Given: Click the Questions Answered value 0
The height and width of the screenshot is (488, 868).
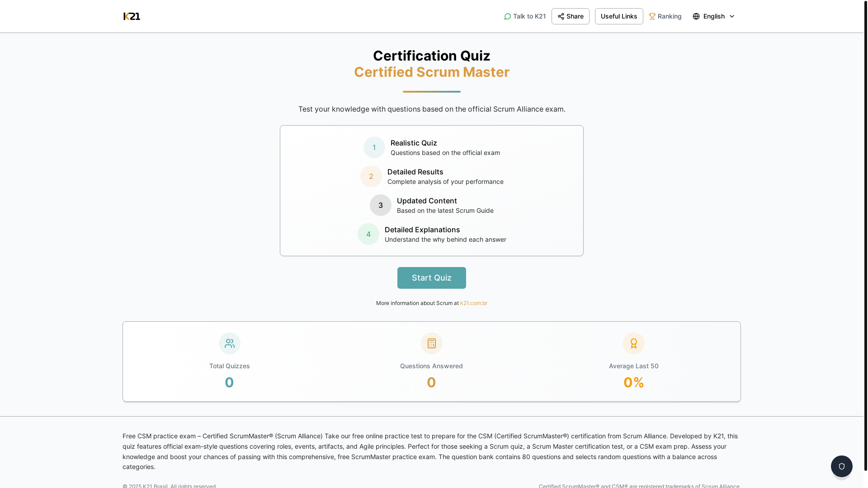Looking at the screenshot, I should pos(431,382).
